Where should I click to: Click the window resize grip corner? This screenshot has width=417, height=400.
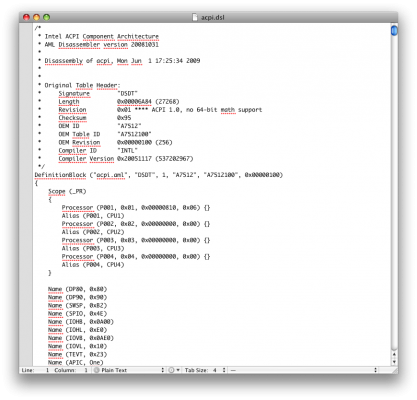click(x=394, y=370)
